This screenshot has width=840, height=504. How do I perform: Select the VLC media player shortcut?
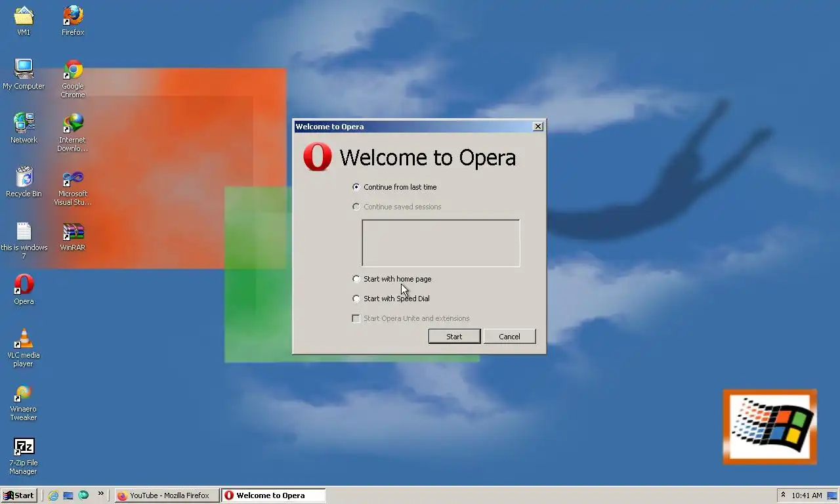click(x=24, y=347)
